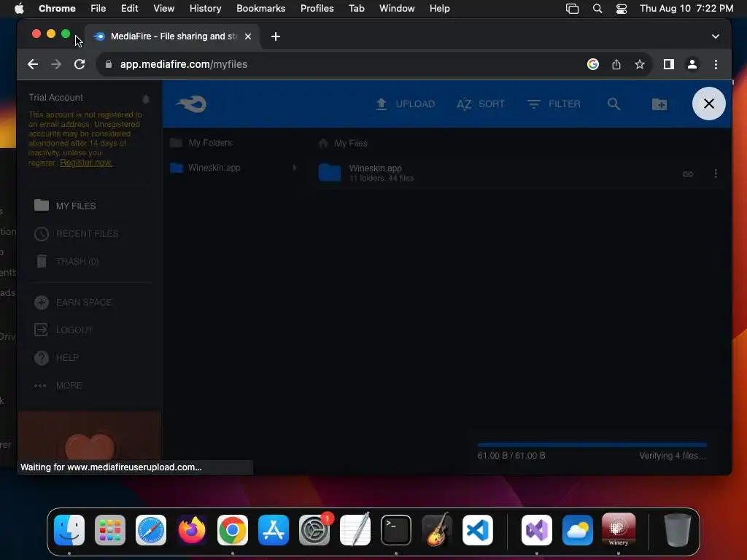Expand Wineskin.app in My Folders tree
Image resolution: width=747 pixels, height=560 pixels.
[x=295, y=168]
